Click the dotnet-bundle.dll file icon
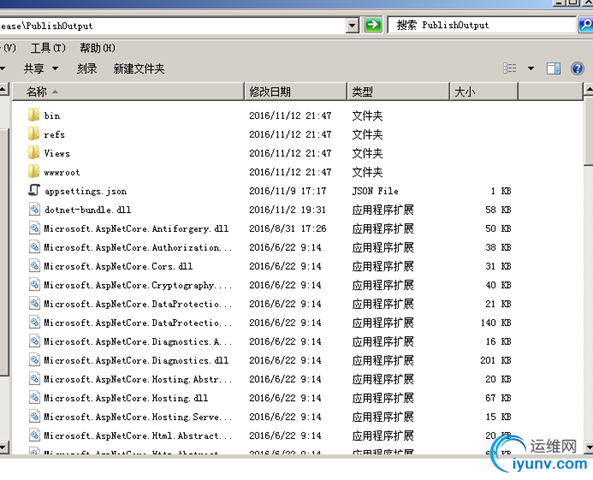This screenshot has width=593, height=480. click(34, 209)
